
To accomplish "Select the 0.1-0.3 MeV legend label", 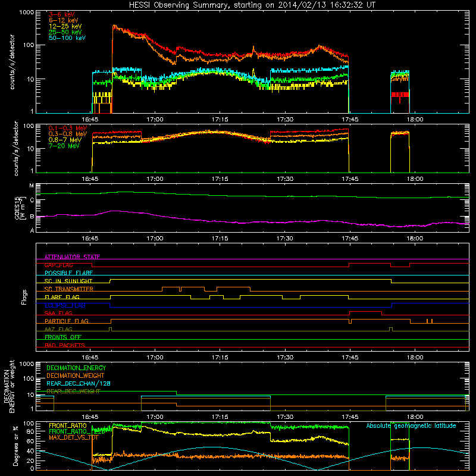I will 68,128.
